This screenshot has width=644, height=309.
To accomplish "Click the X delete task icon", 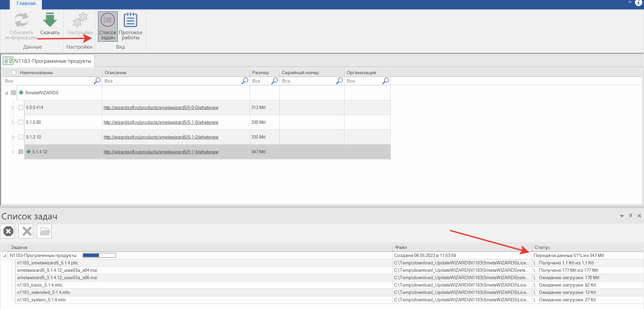I will pyautogui.click(x=27, y=231).
